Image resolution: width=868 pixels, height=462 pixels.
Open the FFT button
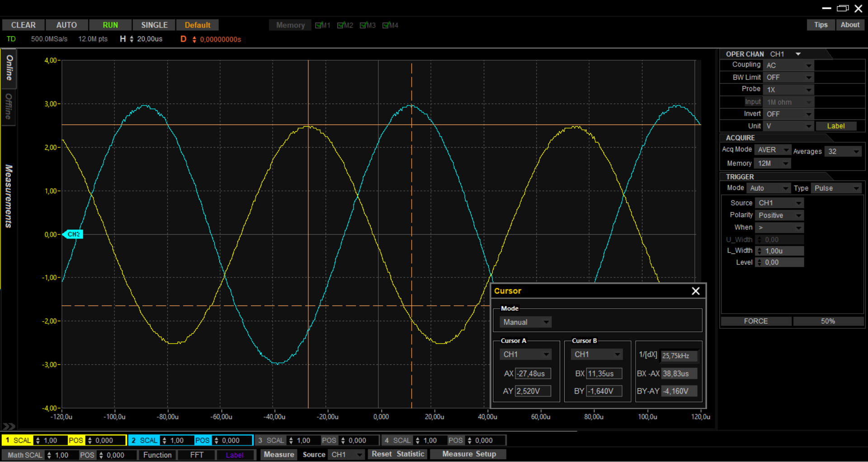(x=197, y=455)
